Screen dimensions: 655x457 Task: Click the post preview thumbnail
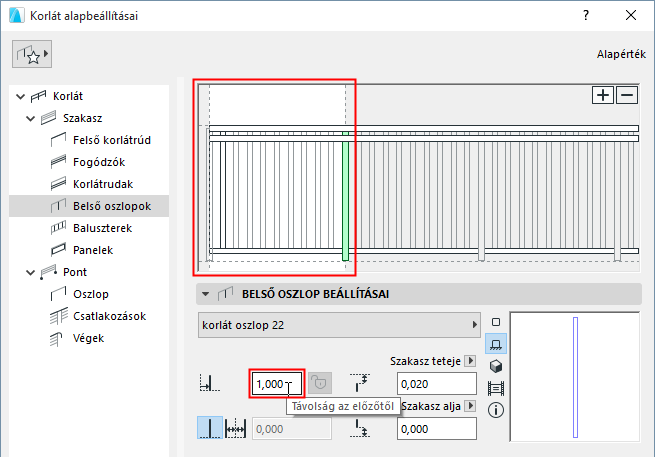click(x=575, y=377)
